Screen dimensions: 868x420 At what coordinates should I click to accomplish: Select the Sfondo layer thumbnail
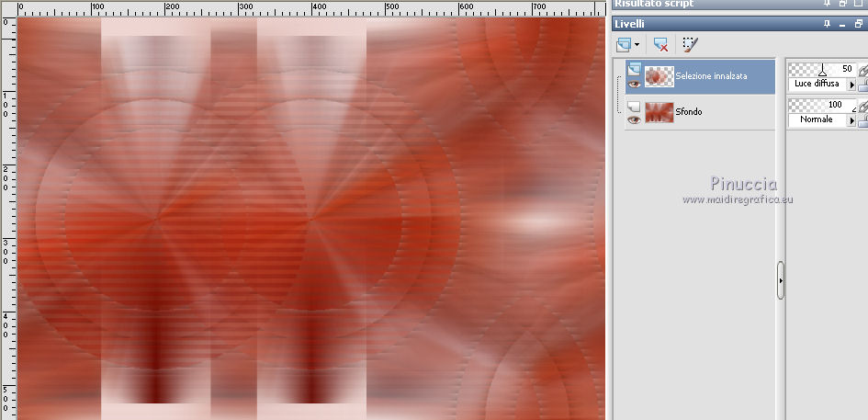(x=659, y=112)
